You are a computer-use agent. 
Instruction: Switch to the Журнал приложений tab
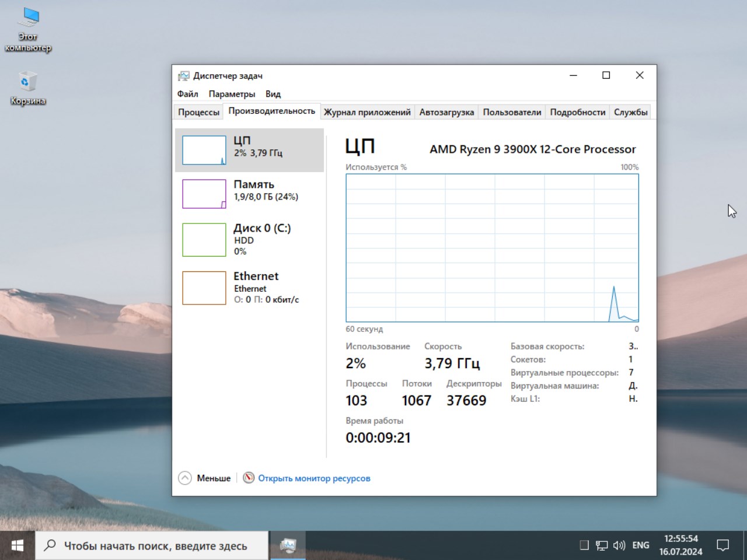click(368, 112)
